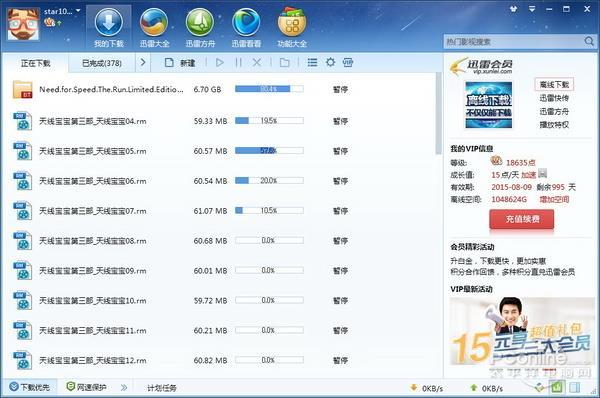Viewport: 600px width, 398px height.
Task: Toggle 下载优先 mode in status bar
Action: pos(29,387)
